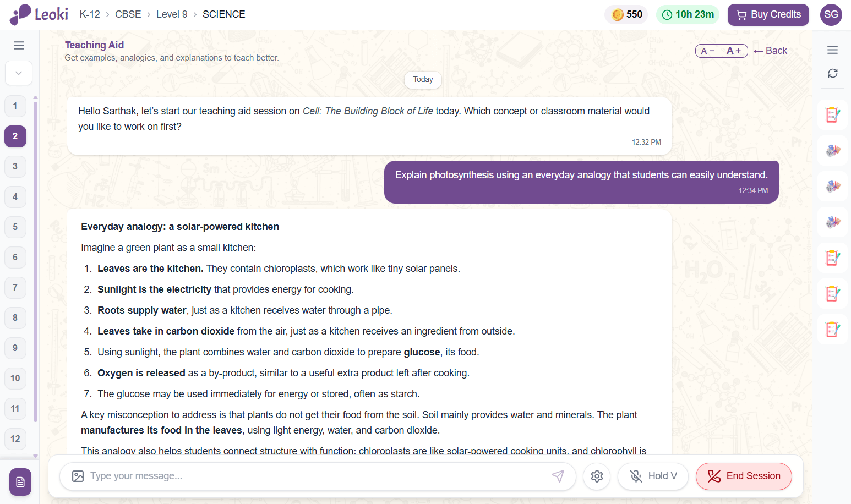Click the refresh icon in right panel

tap(832, 73)
